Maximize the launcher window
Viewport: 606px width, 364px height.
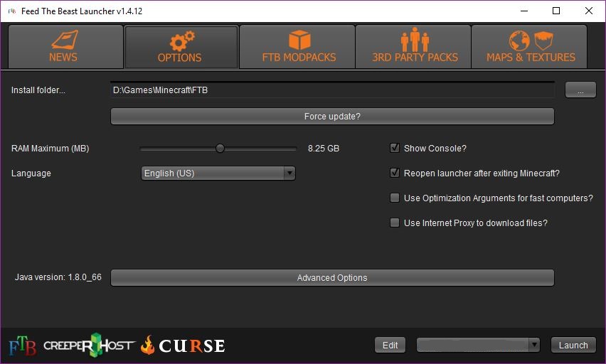pos(556,11)
